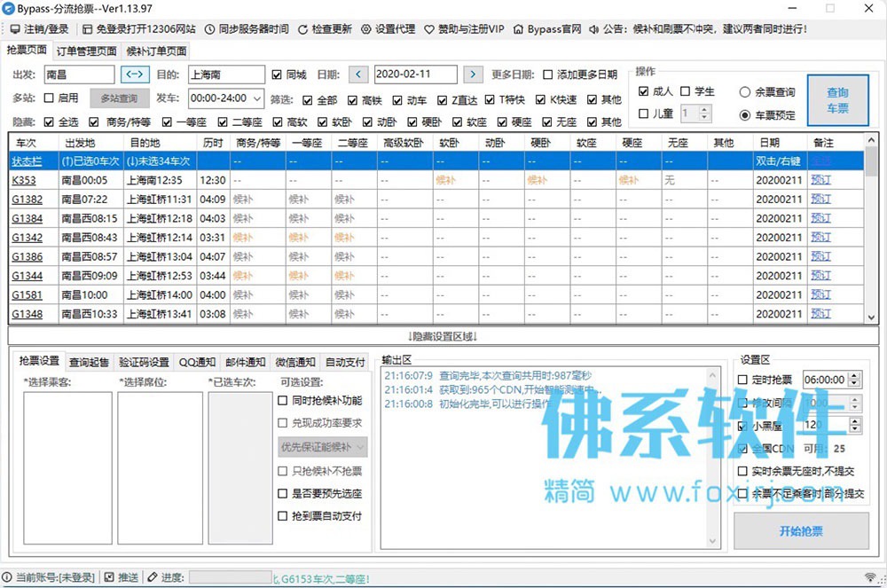This screenshot has height=588, width=887.
Task: Click the 同步服务器时间 clock icon
Action: tap(209, 29)
